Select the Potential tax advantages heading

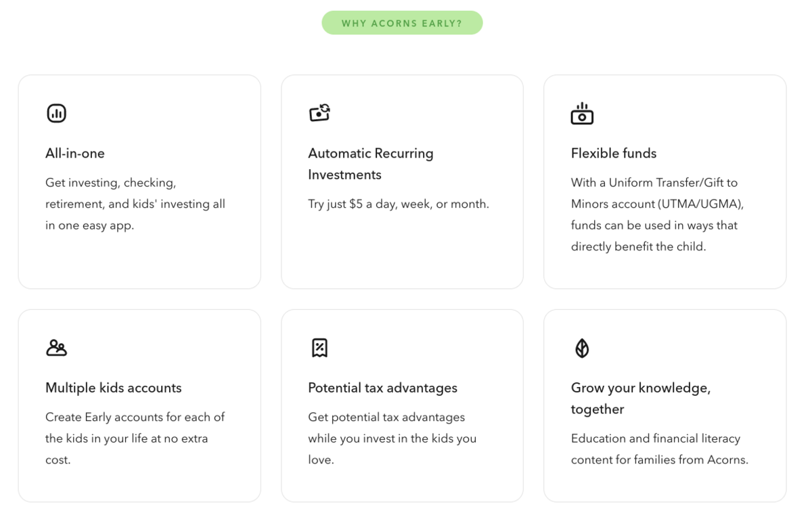click(x=383, y=388)
